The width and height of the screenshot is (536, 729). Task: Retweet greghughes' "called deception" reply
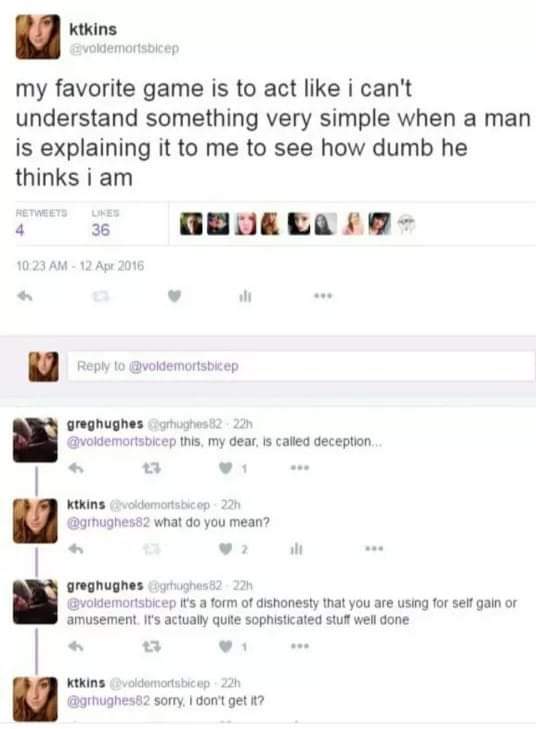152,468
